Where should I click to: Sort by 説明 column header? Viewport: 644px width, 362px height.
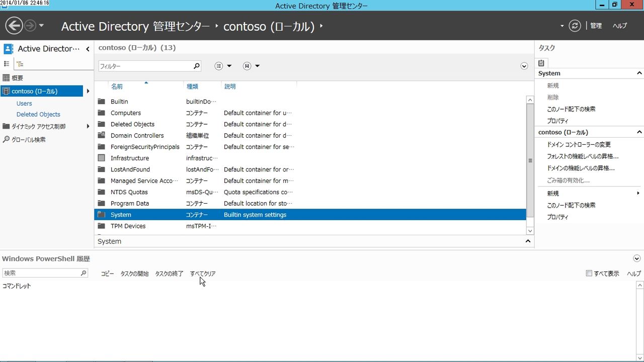click(230, 86)
